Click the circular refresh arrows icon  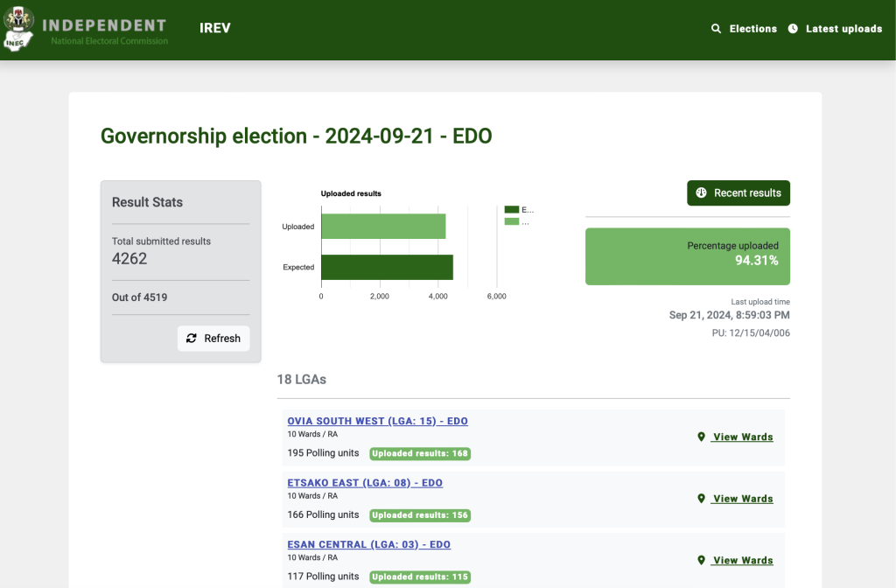[x=192, y=339]
